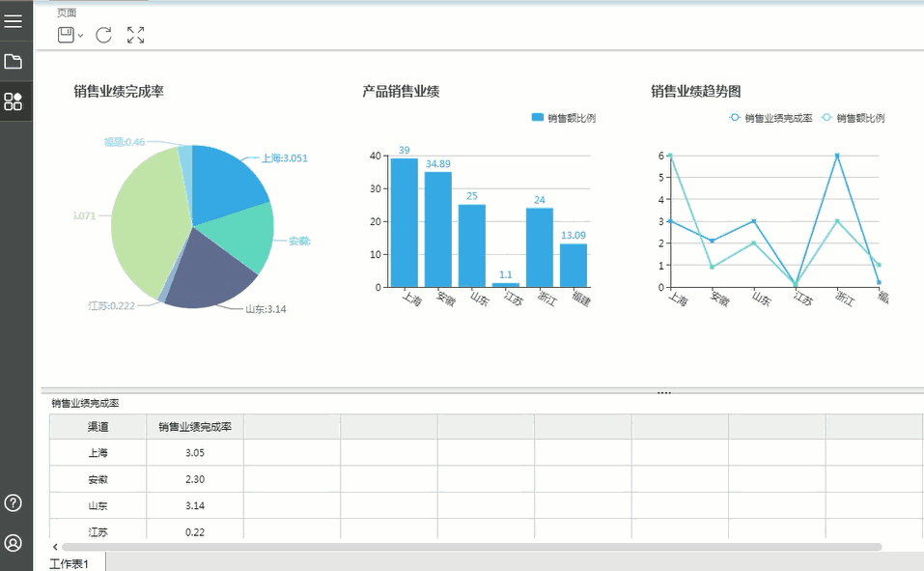Click the folder icon in sidebar
Image resolution: width=924 pixels, height=571 pixels.
[x=14, y=62]
